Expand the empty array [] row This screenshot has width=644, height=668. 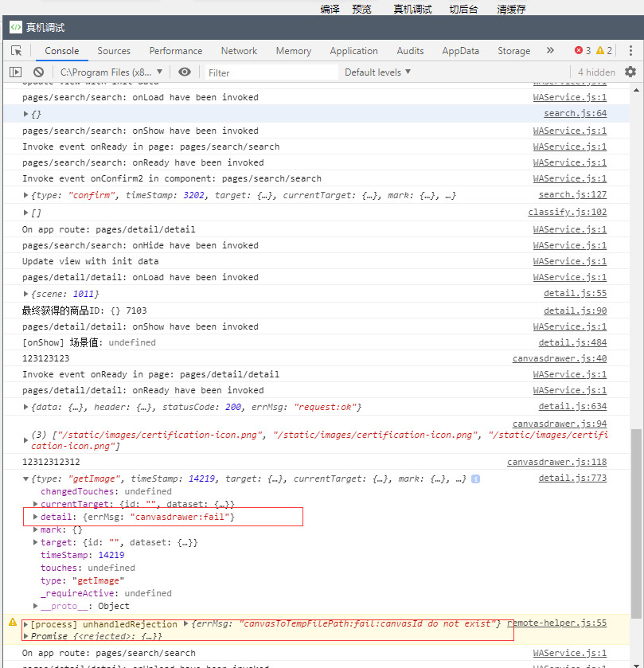coord(26,212)
